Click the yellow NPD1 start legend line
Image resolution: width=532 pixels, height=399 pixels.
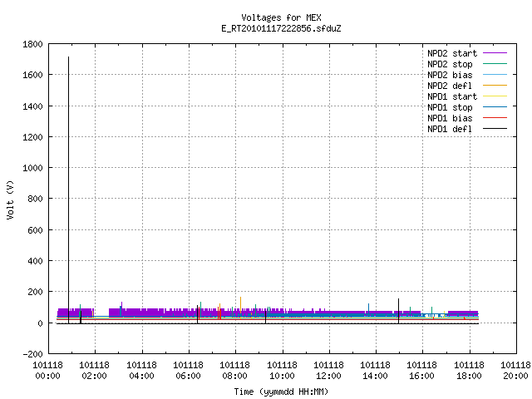[495, 96]
